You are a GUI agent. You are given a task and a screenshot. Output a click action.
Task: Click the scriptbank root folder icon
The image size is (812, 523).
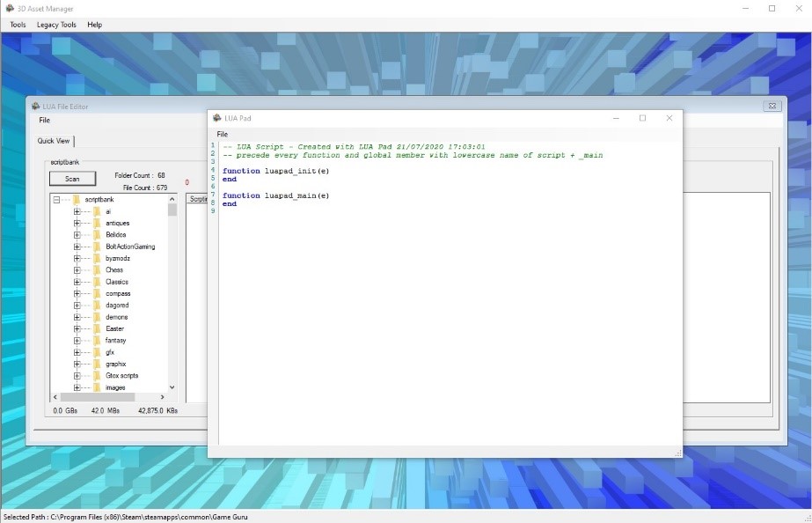pyautogui.click(x=77, y=200)
